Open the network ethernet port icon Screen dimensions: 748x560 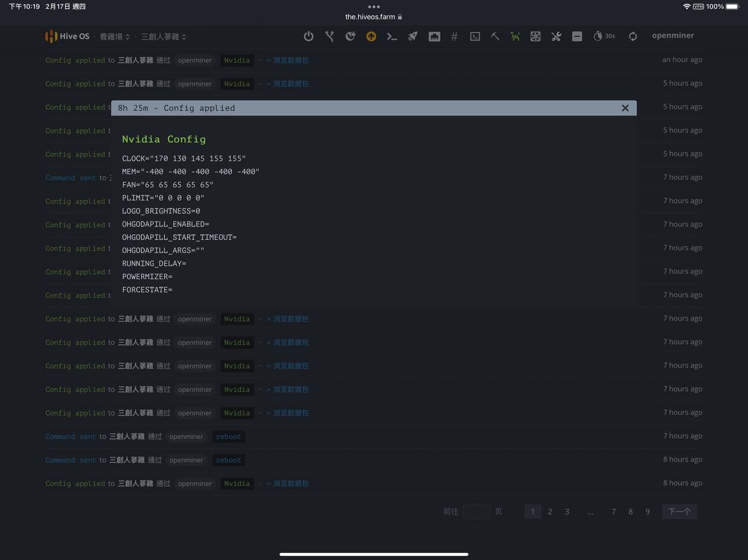pyautogui.click(x=434, y=36)
